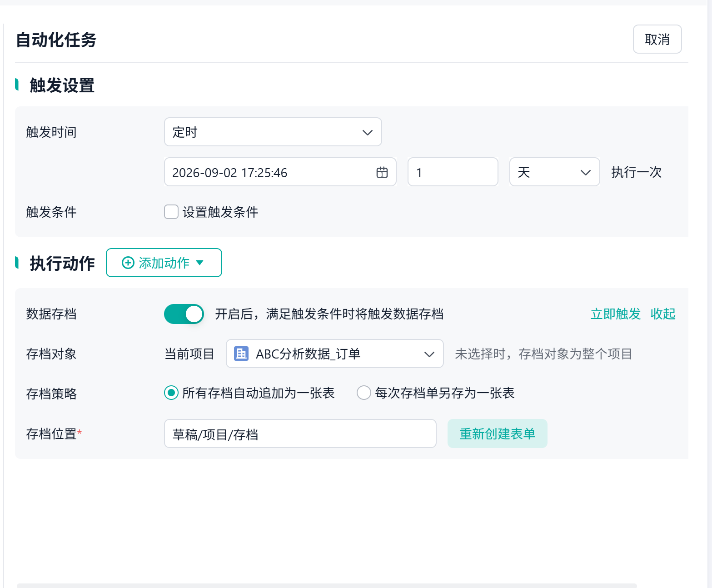Viewport: 712px width, 588px height.
Task: Click the 重新创建表单 button
Action: click(x=497, y=434)
